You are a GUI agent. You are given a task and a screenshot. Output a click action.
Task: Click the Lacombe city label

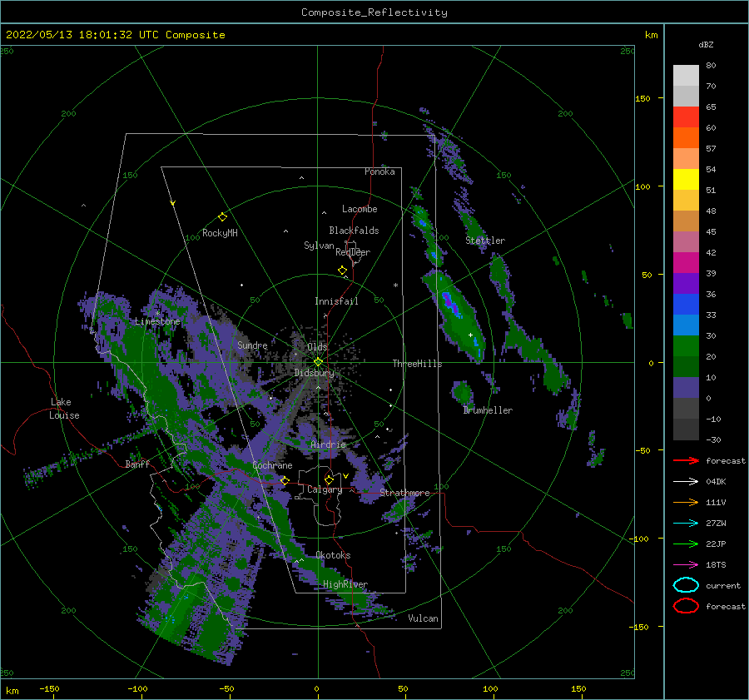click(x=360, y=209)
